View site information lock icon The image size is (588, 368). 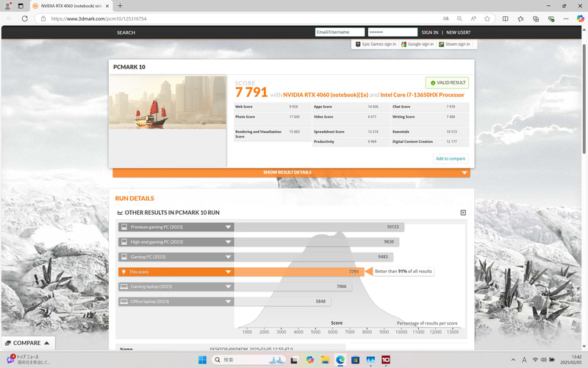[43, 18]
